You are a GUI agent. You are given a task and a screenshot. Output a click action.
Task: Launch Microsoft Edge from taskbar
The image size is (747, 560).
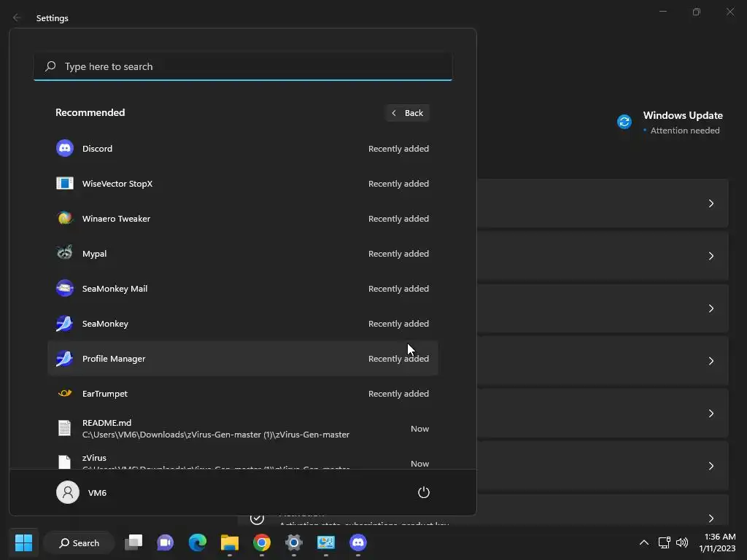(x=197, y=542)
